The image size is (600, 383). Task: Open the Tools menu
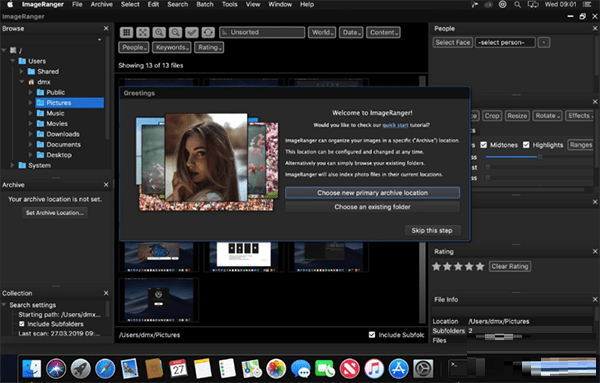tap(230, 5)
